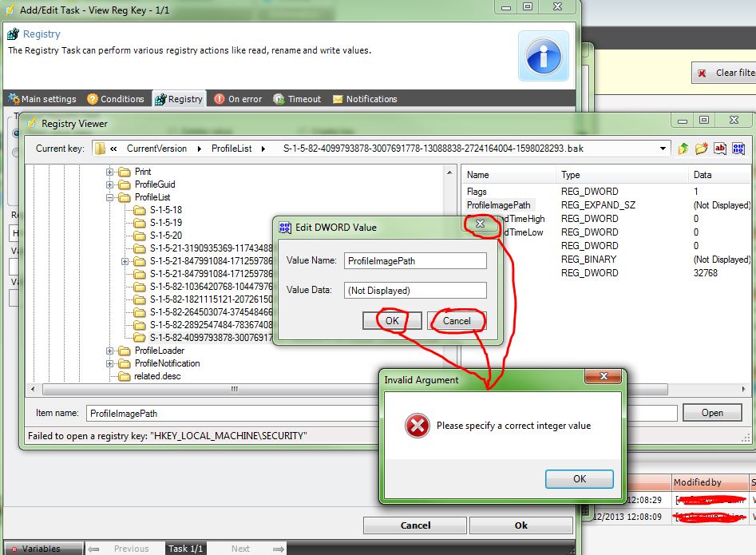The width and height of the screenshot is (756, 555).
Task: Click the binary DWORD value toolbar icon
Action: (x=738, y=149)
